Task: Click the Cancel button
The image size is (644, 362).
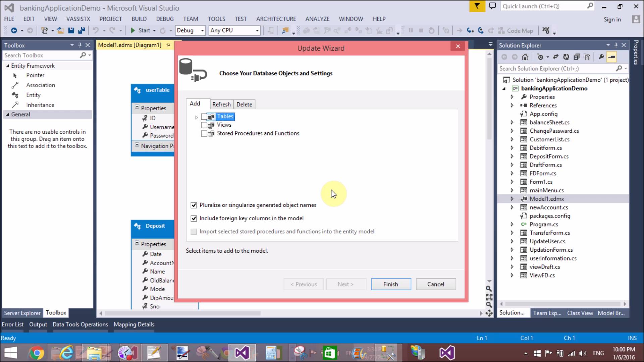Action: [x=436, y=284]
